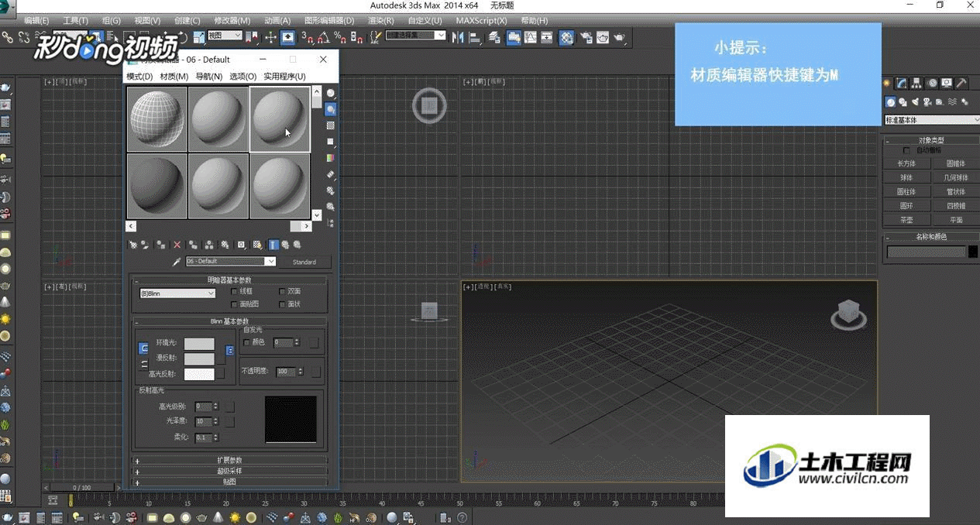
Task: Toggle the highlighted Show End Result icon
Action: click(x=273, y=245)
